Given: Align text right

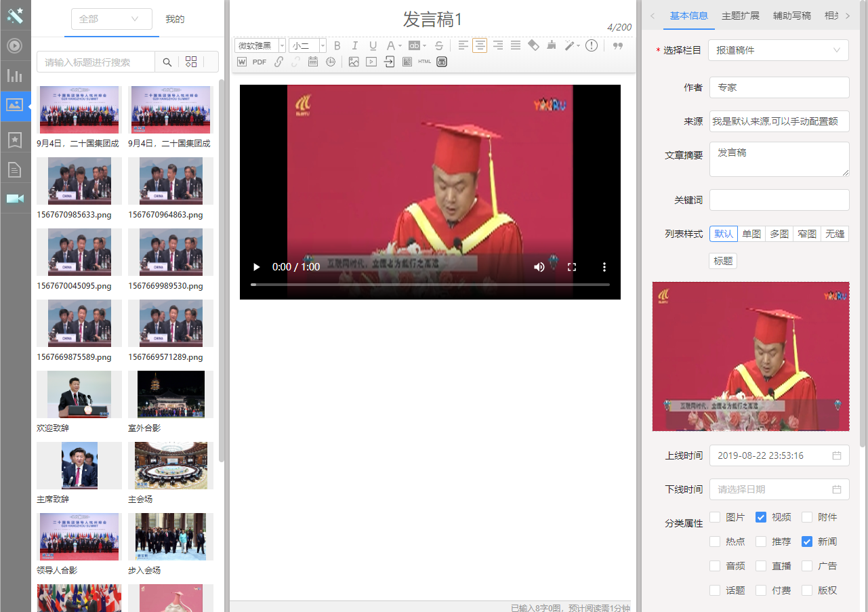Looking at the screenshot, I should 498,45.
